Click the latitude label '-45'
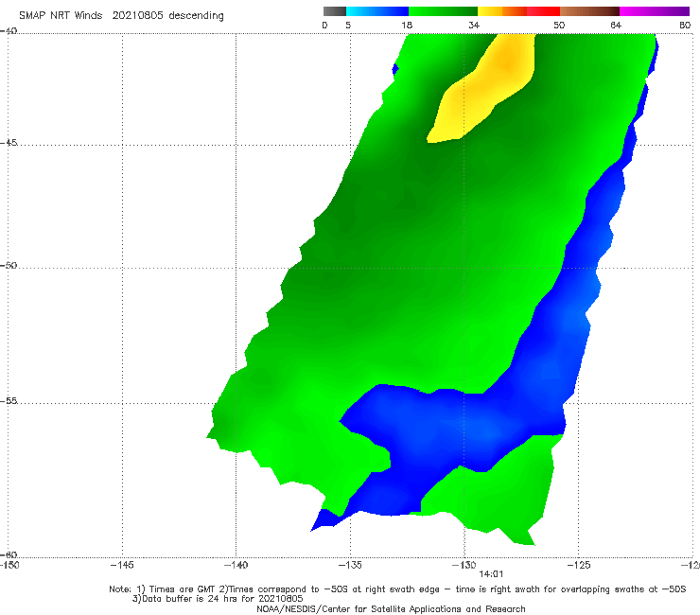Viewport: 700px width, 615px height. point(9,143)
